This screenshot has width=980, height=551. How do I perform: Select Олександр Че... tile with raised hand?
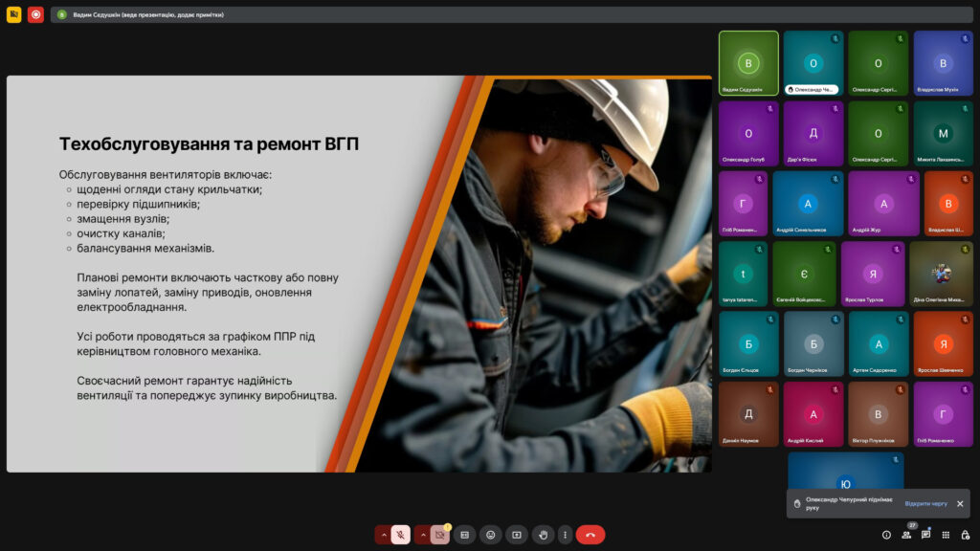click(813, 63)
